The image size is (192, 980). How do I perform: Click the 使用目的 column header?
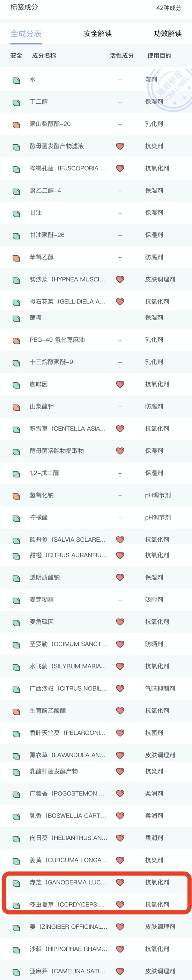(x=159, y=55)
